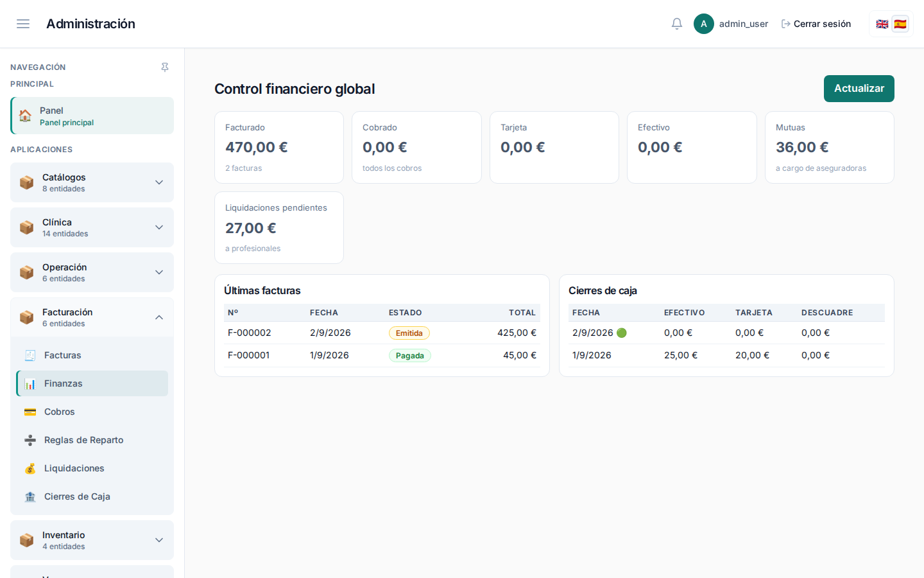Click the ESTADO column header
Screen dimensions: 924x578
405,313
